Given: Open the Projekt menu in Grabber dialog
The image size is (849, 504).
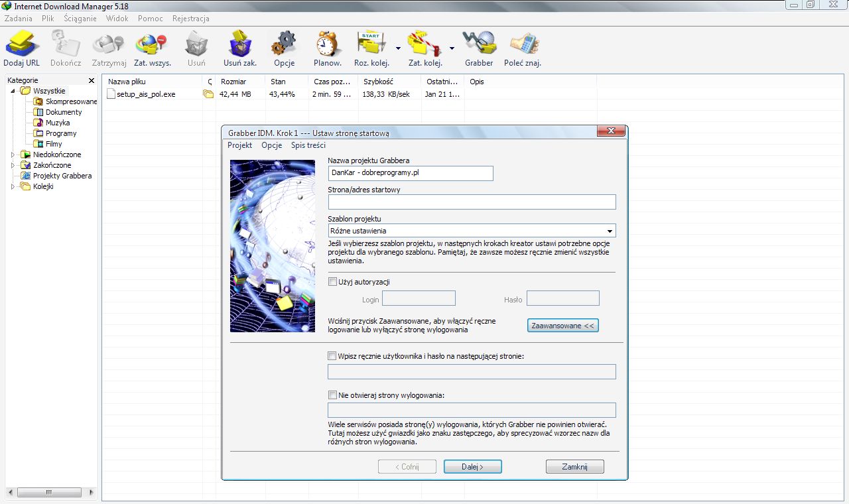Looking at the screenshot, I should point(240,145).
